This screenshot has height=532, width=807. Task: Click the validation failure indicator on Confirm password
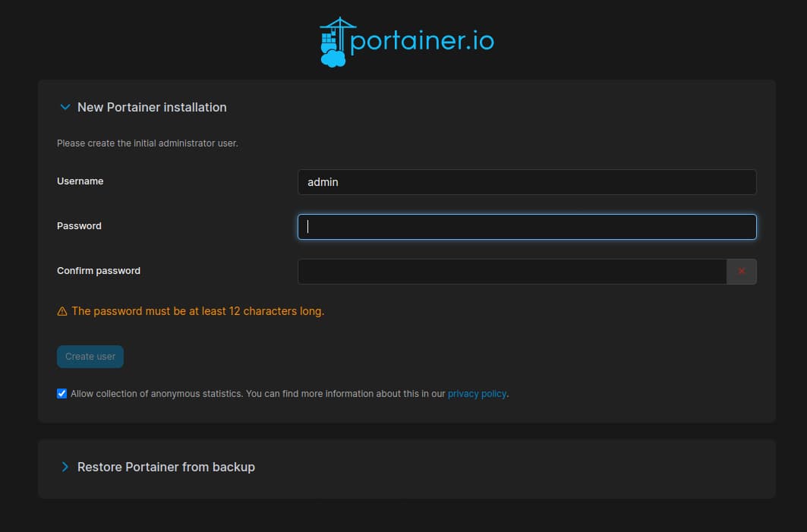(742, 271)
